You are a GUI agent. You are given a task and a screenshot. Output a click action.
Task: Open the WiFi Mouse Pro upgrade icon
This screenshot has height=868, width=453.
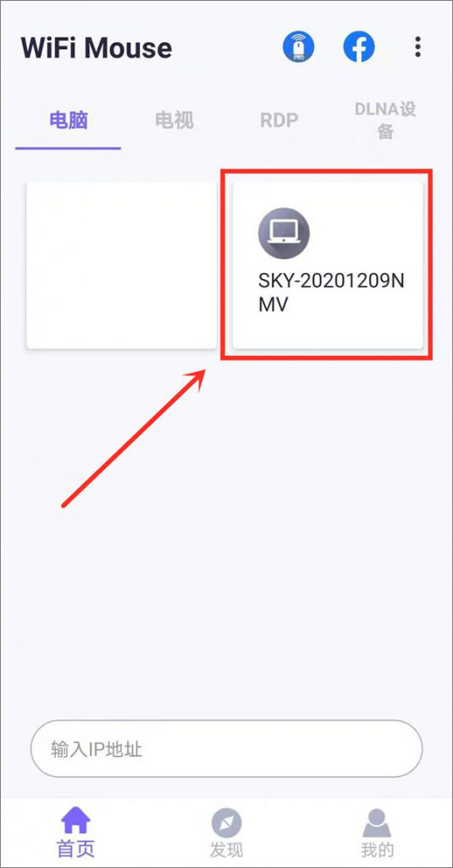(x=299, y=47)
